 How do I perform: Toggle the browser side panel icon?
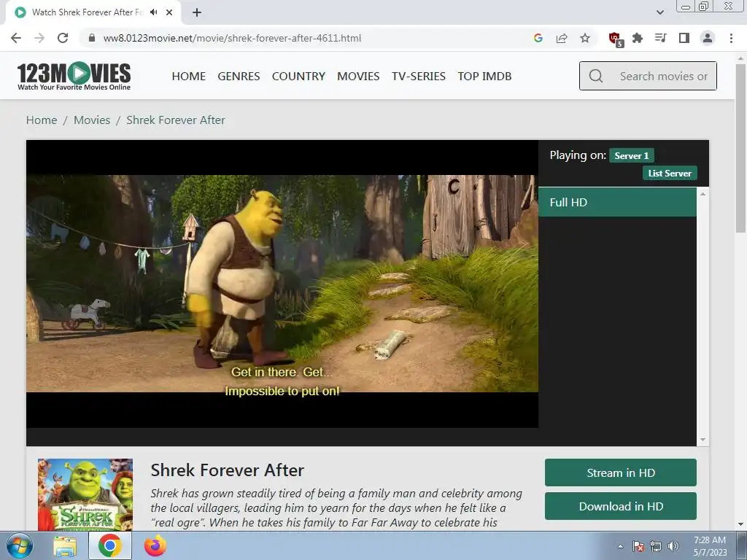684,38
